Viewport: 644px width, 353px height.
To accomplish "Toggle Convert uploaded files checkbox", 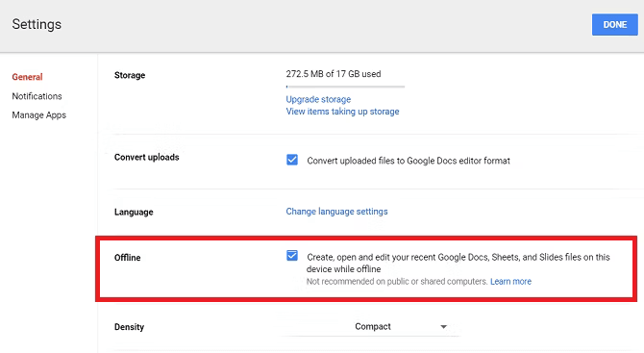I will coord(292,160).
